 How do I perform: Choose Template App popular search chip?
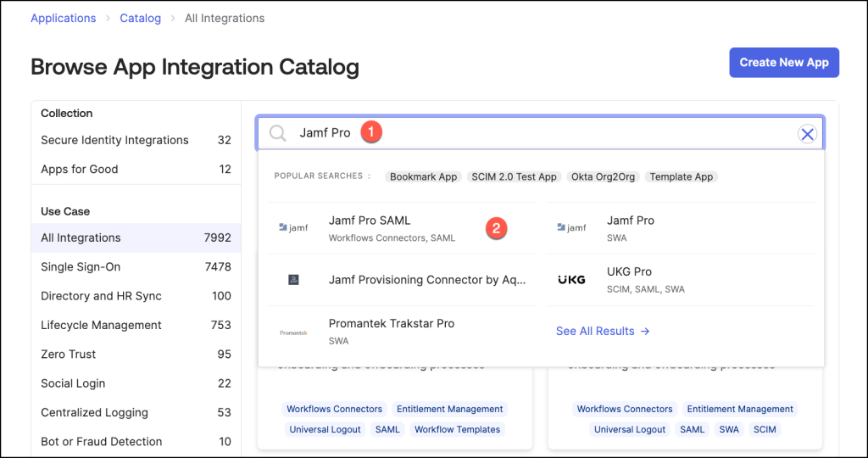(681, 177)
